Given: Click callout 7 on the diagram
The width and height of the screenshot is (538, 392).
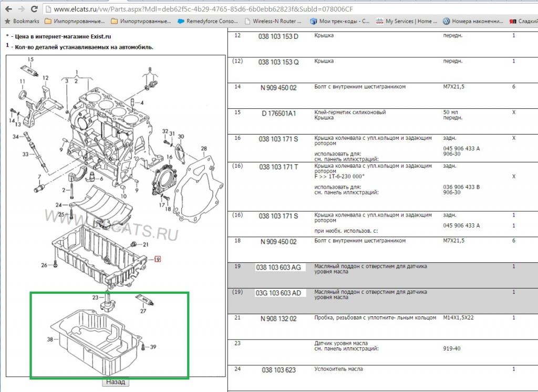Looking at the screenshot, I should point(39,177).
